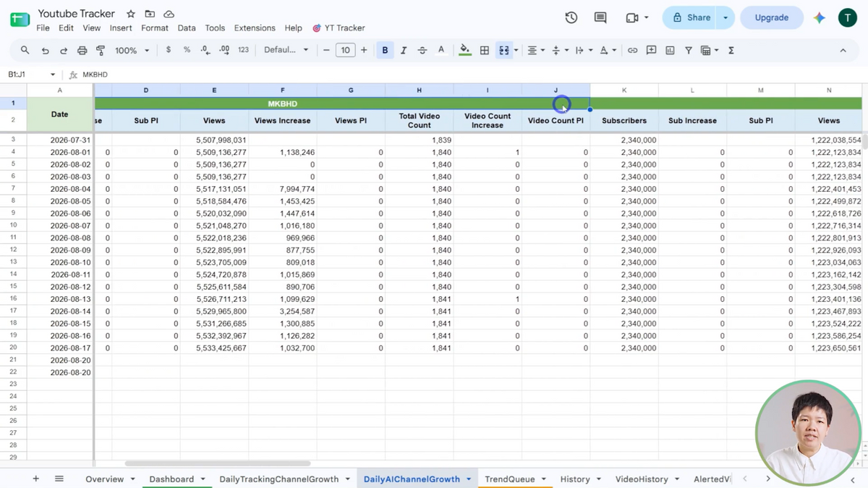Decrease decimal places
Viewport: 868px width, 488px height.
[x=205, y=50]
